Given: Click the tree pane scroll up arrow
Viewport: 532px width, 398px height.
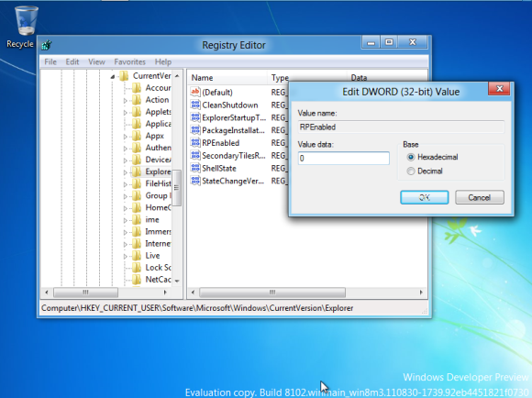Looking at the screenshot, I should pos(177,76).
